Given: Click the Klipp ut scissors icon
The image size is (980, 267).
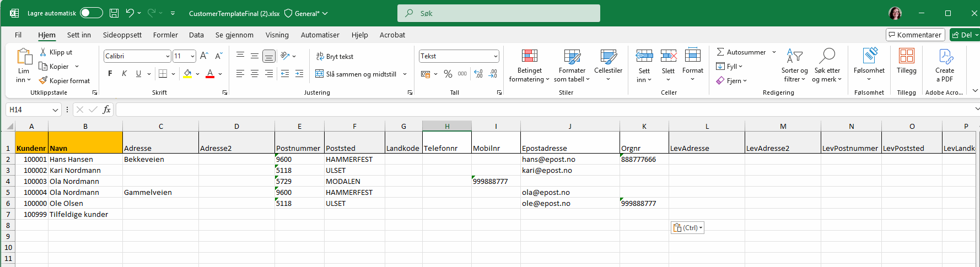Looking at the screenshot, I should [43, 52].
